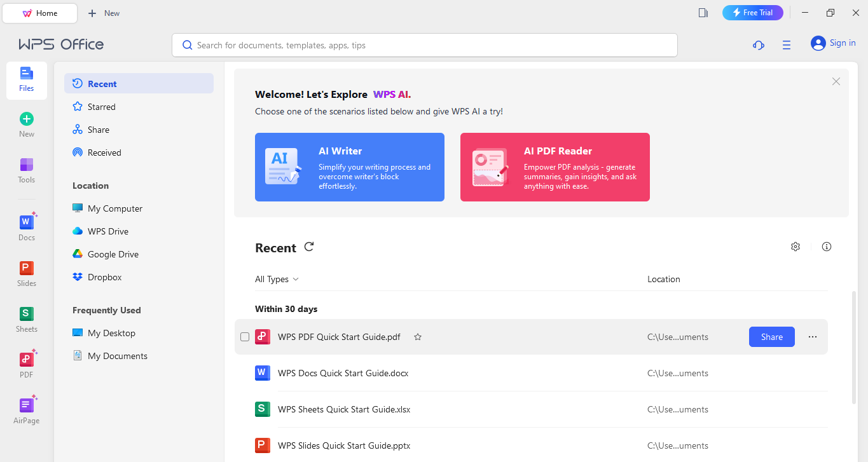Launch the AI PDF Reader card
Screen dimensions: 868x462
pos(555,167)
